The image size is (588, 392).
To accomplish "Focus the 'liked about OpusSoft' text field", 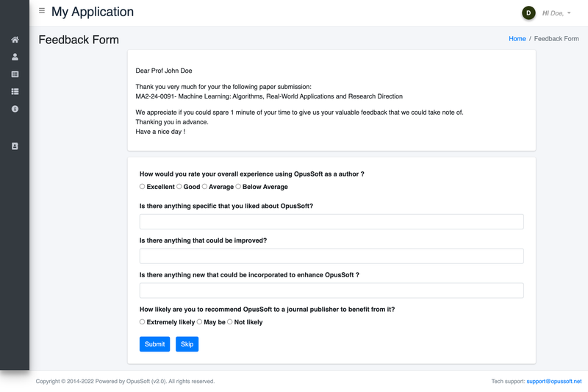I will tap(331, 221).
